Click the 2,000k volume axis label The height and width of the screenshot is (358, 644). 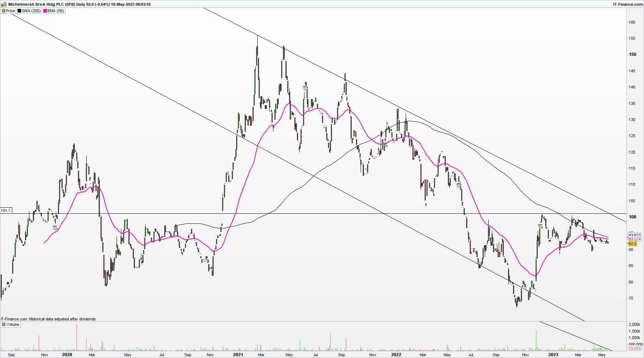tap(634, 324)
